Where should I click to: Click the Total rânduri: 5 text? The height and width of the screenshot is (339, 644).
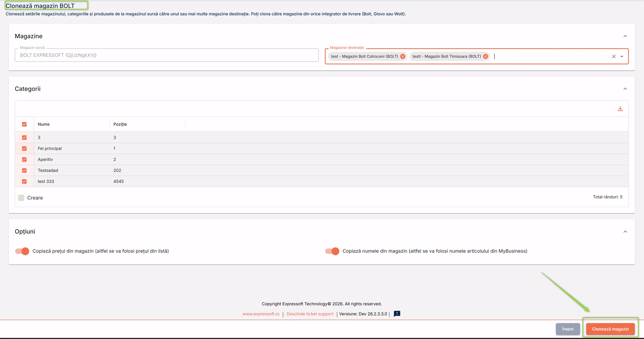pyautogui.click(x=608, y=197)
